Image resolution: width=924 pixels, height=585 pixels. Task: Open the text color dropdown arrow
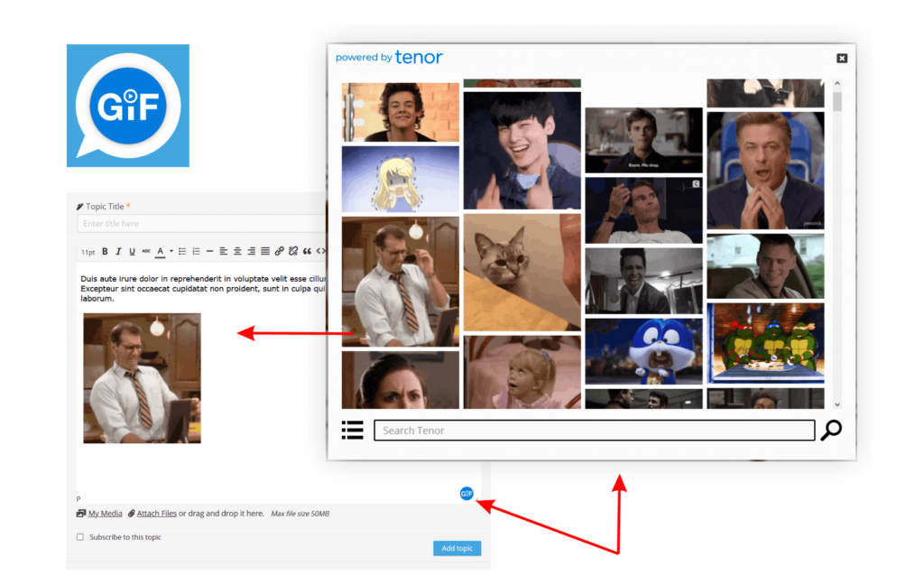[171, 251]
